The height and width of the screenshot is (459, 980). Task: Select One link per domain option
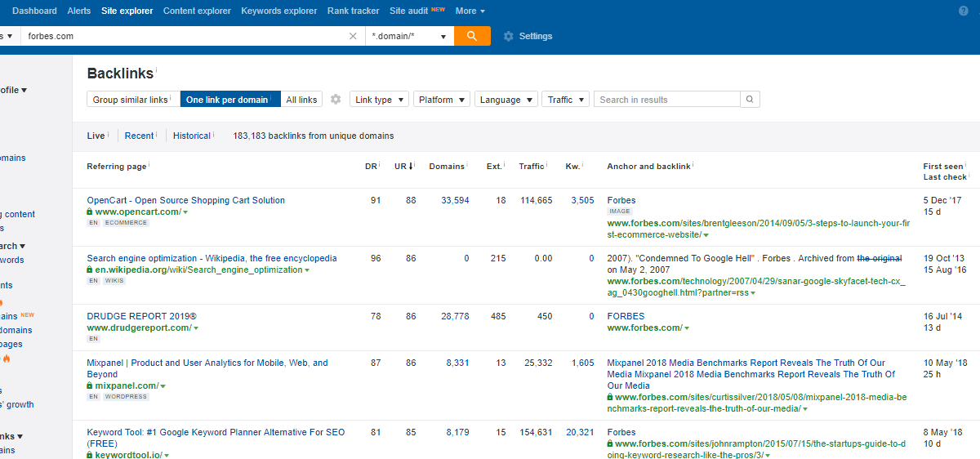tap(230, 100)
